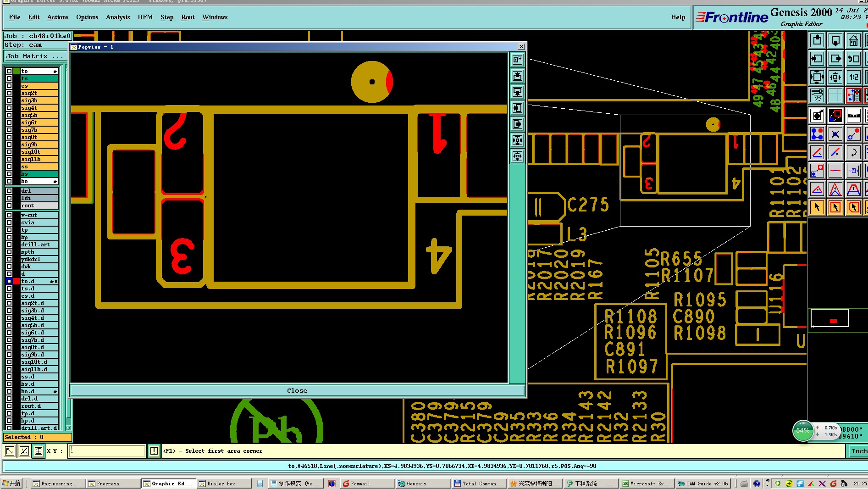The width and height of the screenshot is (868, 489).
Task: Toggle checkbox for layer to
Action: point(9,71)
